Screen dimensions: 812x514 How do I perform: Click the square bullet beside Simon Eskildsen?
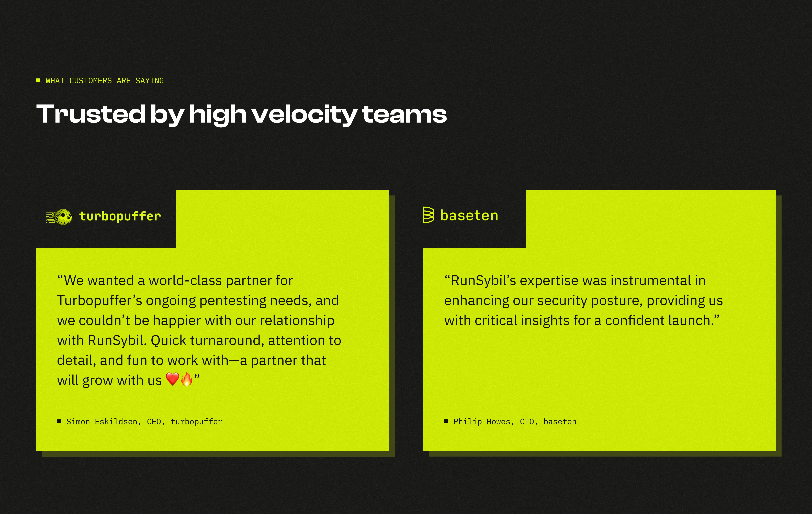point(59,421)
